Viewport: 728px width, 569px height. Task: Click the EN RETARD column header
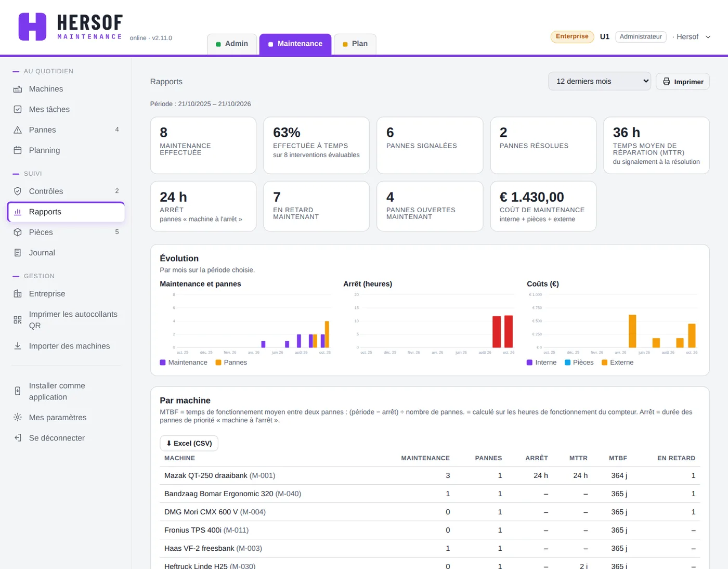click(676, 458)
